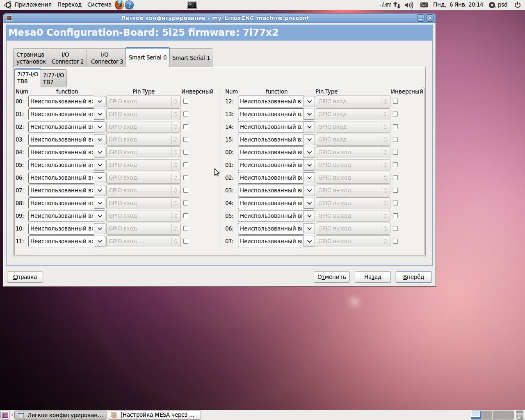Open the Переход menu
Image resolution: width=525 pixels, height=420 pixels.
point(70,5)
